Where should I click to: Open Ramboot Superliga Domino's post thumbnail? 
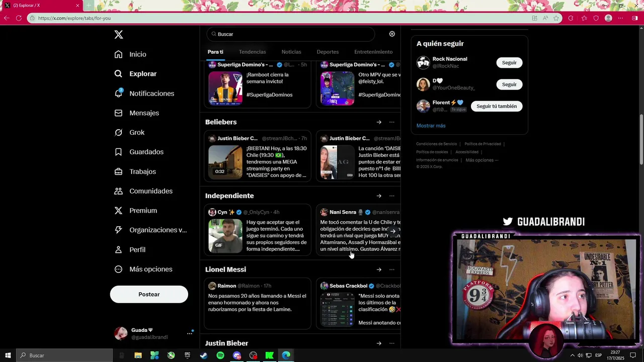225,88
